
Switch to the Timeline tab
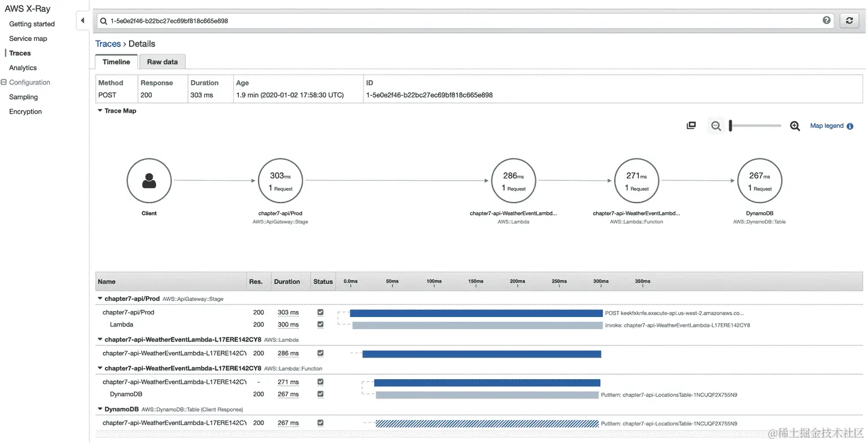(116, 62)
